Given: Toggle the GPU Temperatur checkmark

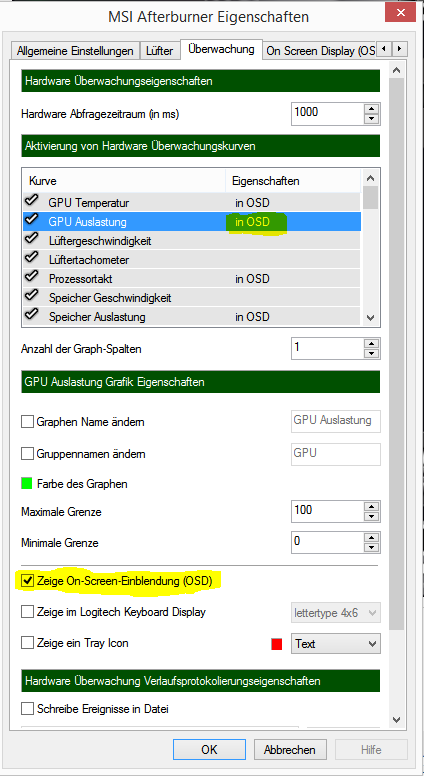Looking at the screenshot, I should (x=31, y=201).
